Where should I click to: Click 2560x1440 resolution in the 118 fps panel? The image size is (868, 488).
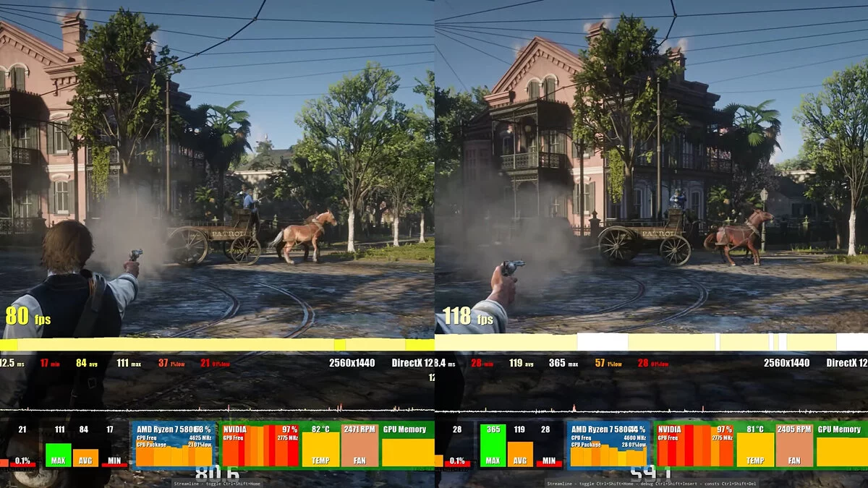point(786,363)
